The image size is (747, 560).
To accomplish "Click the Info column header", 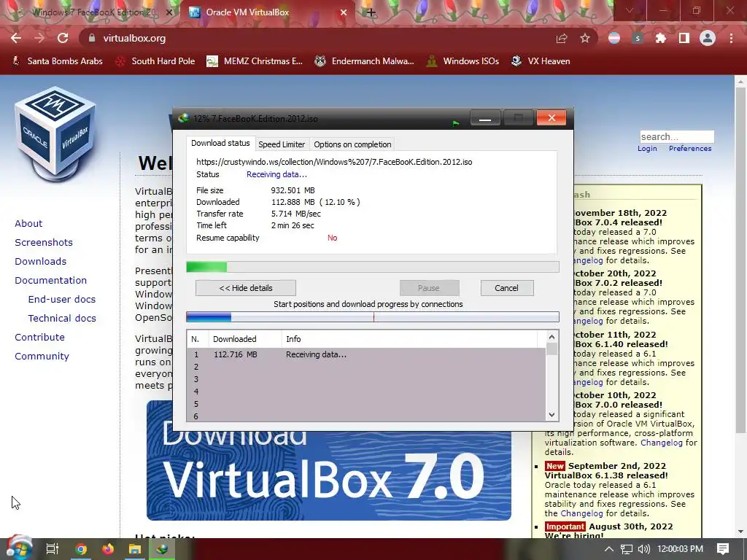I will pyautogui.click(x=410, y=339).
